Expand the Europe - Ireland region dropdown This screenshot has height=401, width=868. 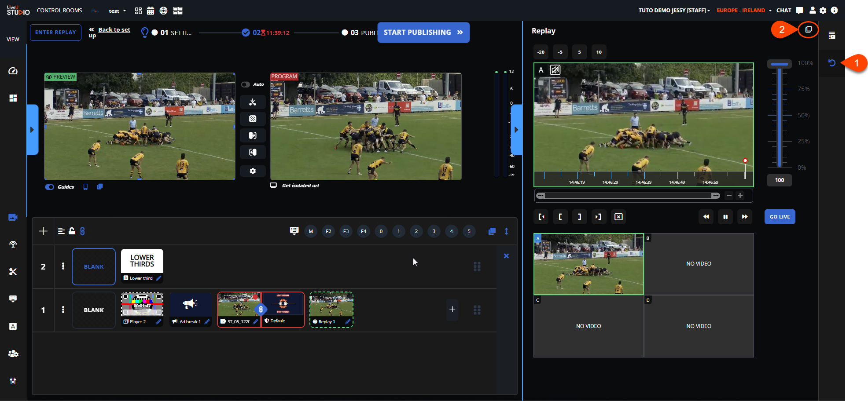coord(743,11)
